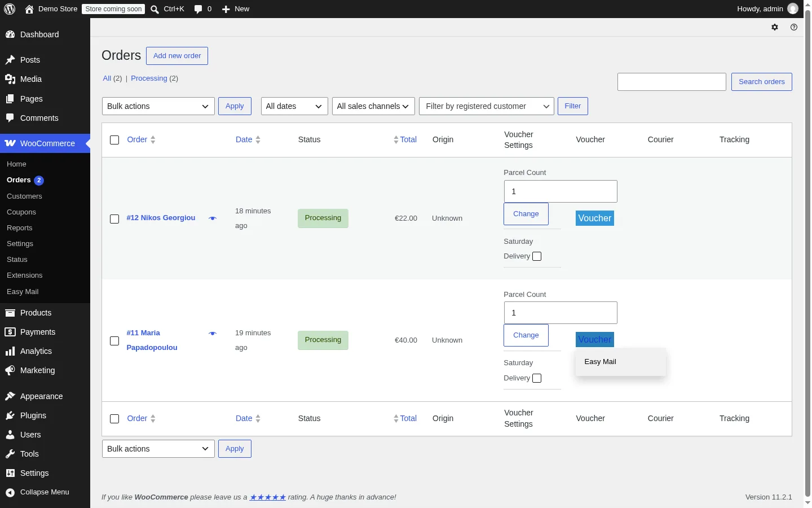812x508 pixels.
Task: Select Easy Mail from the Voucher popup
Action: pos(621,362)
